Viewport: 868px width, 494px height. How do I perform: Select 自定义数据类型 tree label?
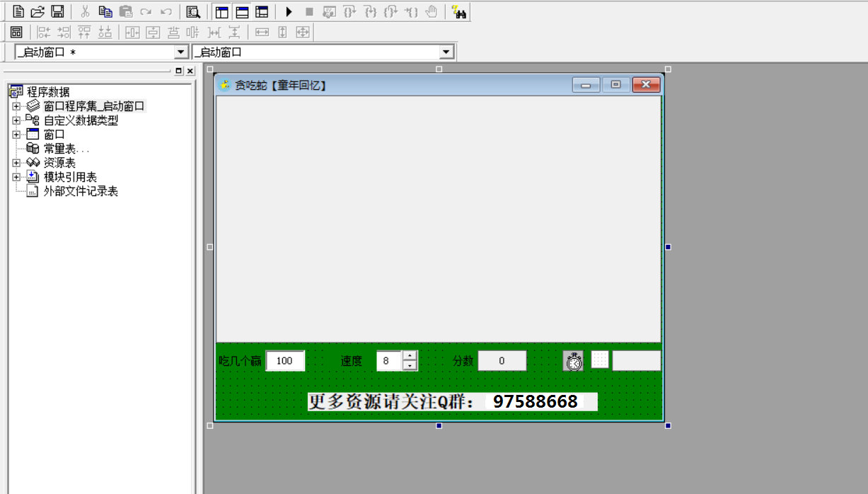point(81,120)
